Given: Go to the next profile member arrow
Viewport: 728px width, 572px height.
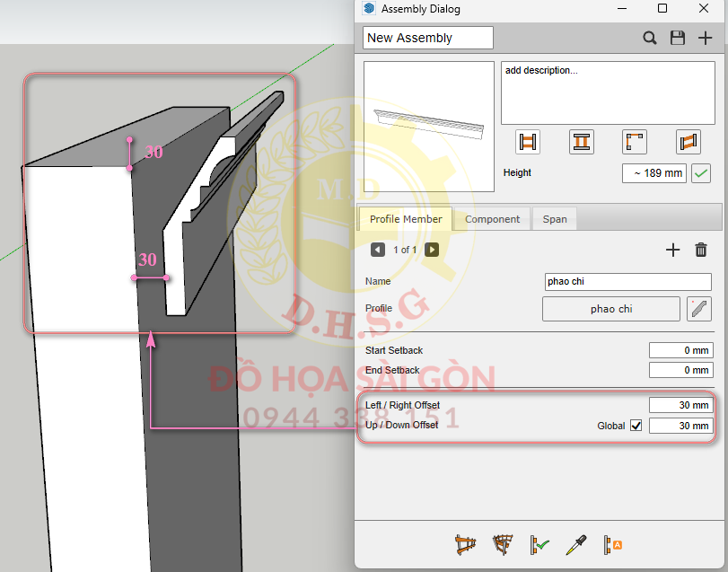Looking at the screenshot, I should click(x=432, y=250).
